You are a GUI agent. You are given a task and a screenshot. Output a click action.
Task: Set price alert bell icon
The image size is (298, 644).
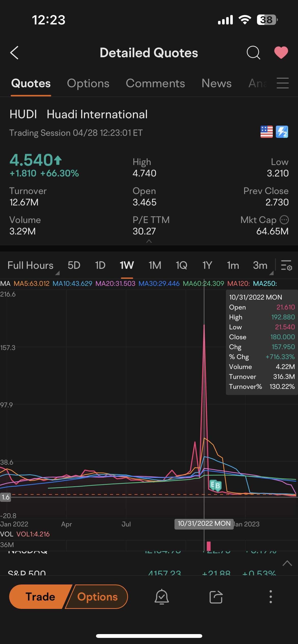[x=162, y=597]
